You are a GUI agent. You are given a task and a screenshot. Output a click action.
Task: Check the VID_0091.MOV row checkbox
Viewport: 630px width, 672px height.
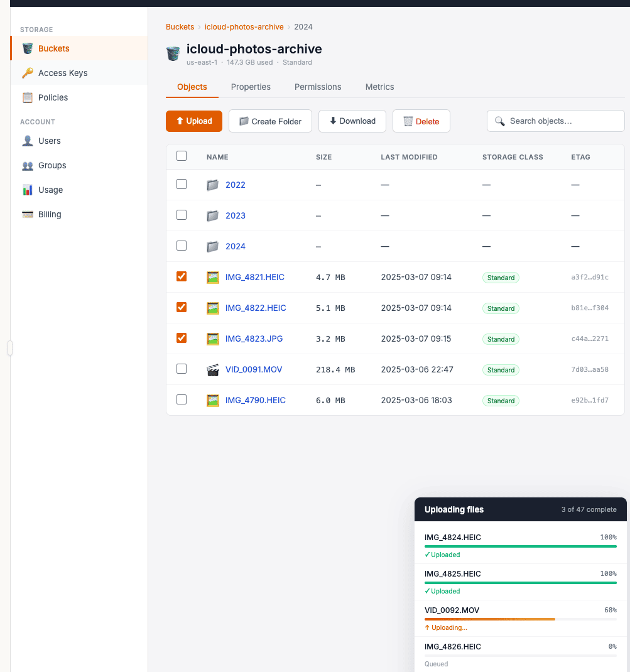182,369
